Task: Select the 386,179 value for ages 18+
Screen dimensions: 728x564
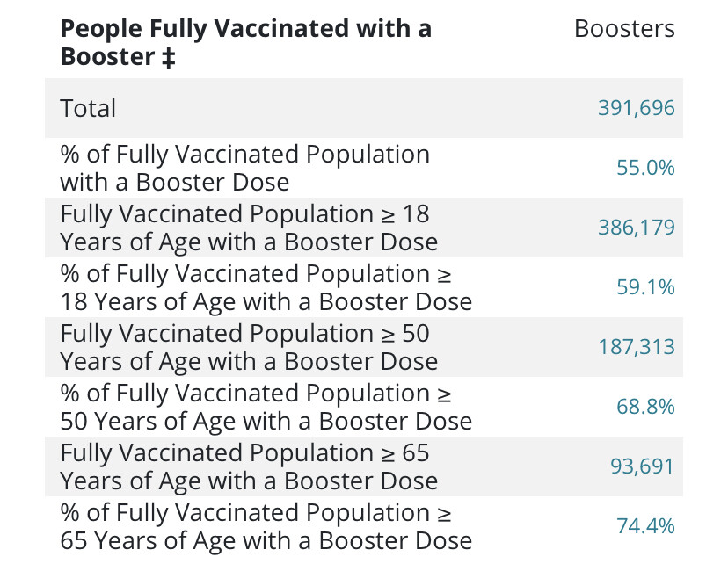Action: 636,228
